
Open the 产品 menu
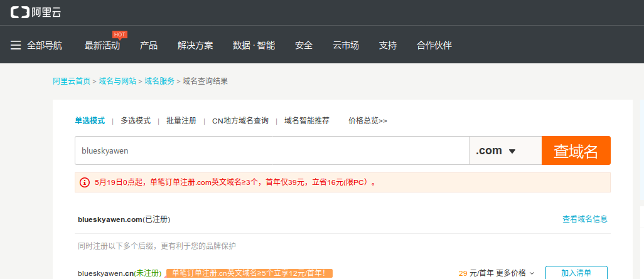149,45
